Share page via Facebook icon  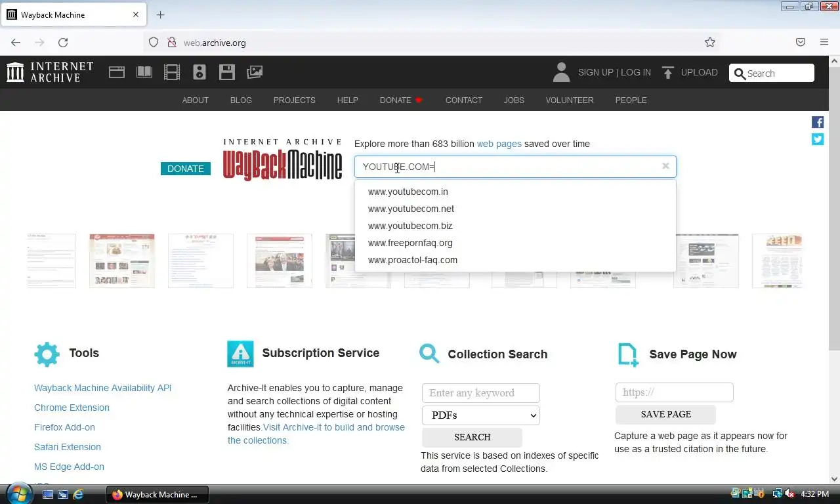click(x=818, y=122)
